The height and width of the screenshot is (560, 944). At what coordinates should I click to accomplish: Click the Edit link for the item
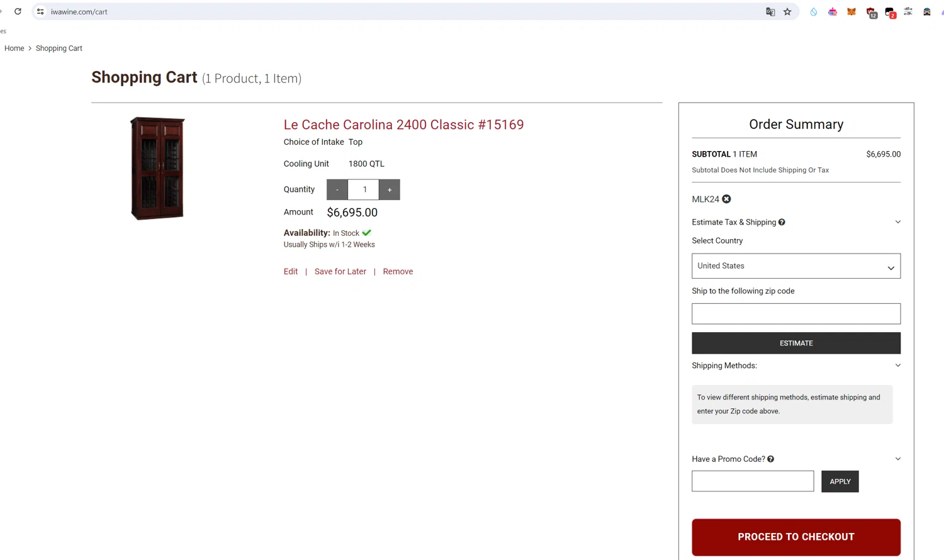tap(290, 272)
